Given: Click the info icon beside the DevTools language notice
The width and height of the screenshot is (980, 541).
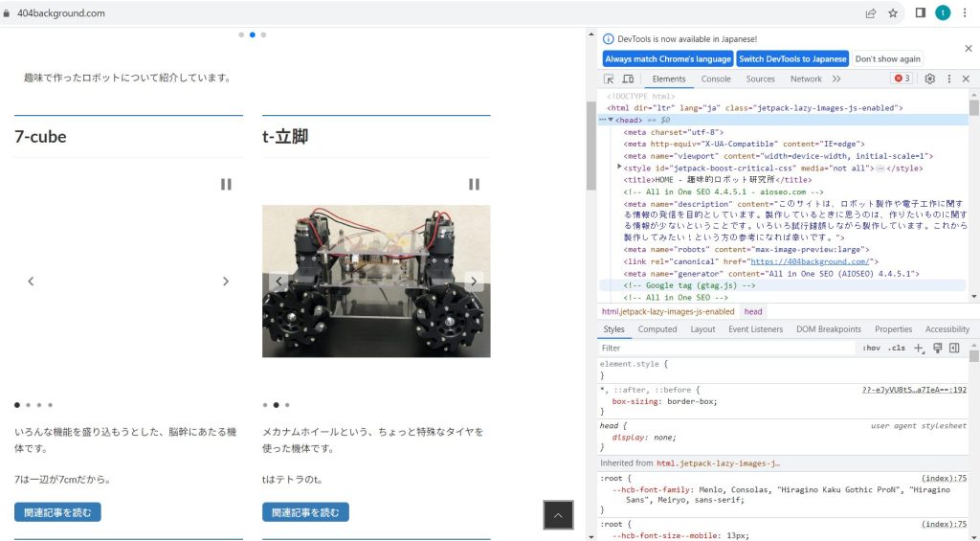Looking at the screenshot, I should pyautogui.click(x=608, y=38).
